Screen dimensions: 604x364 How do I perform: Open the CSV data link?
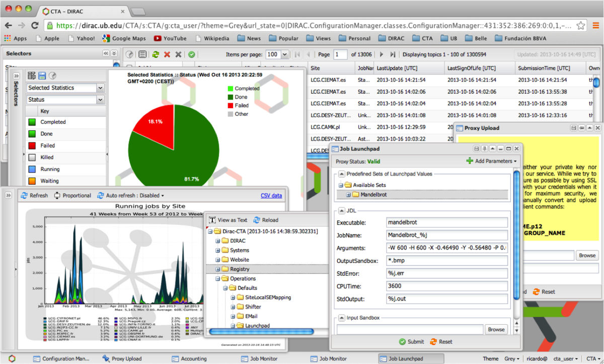tap(271, 195)
